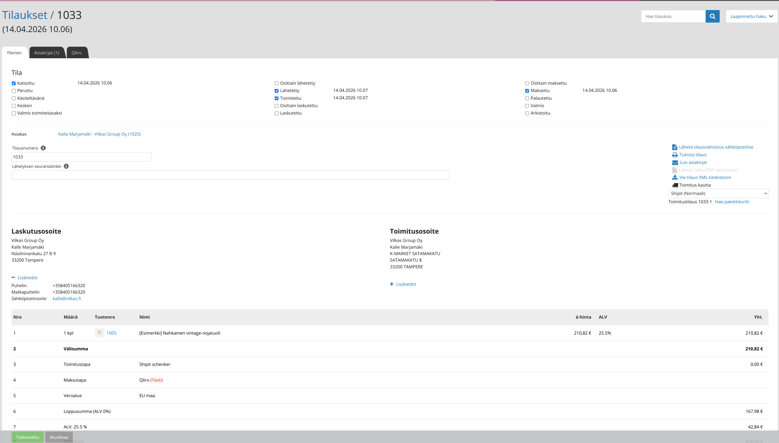Click the magnifier search button
This screenshot has width=779, height=443.
[x=712, y=16]
